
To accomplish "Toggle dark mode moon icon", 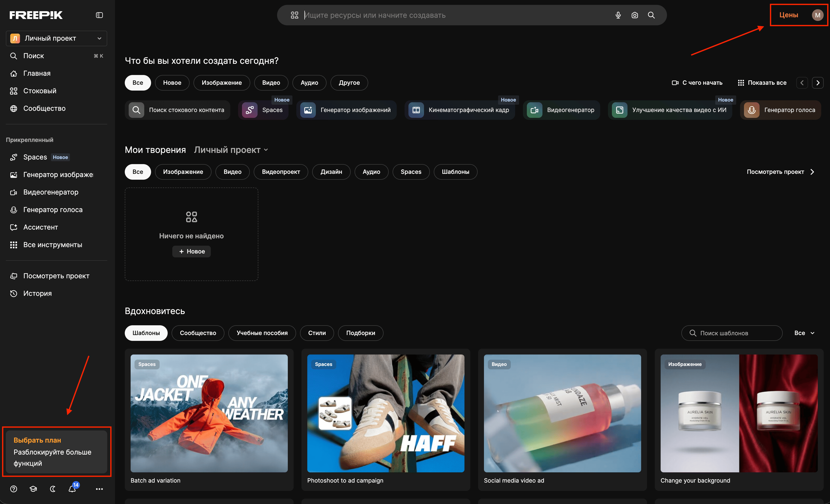I will point(53,489).
